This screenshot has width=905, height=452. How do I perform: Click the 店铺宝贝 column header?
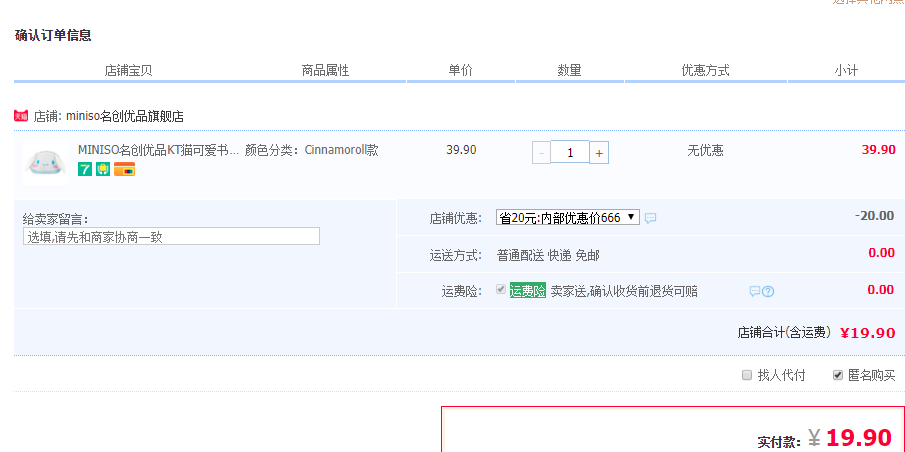click(128, 71)
